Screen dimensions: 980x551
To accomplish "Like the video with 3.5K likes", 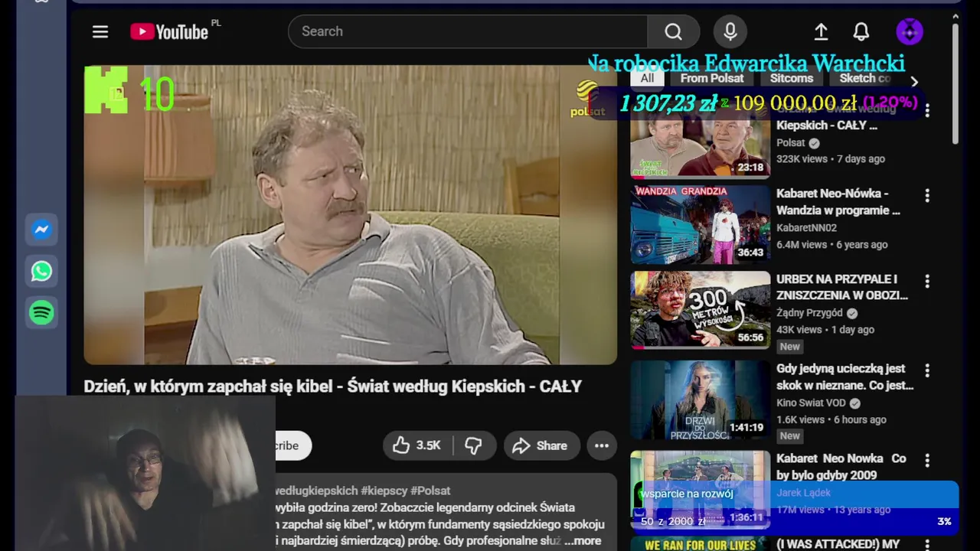I will coord(418,445).
